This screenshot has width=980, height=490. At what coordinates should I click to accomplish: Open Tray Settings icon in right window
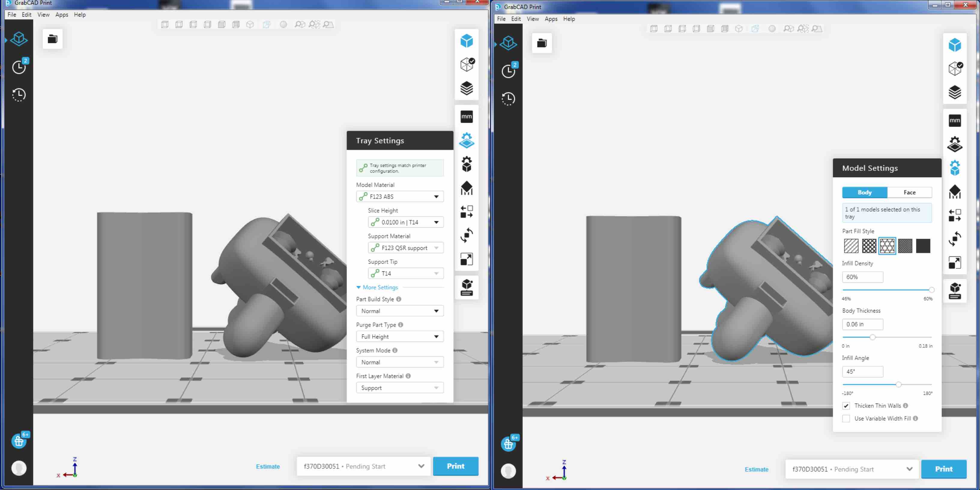point(954,144)
